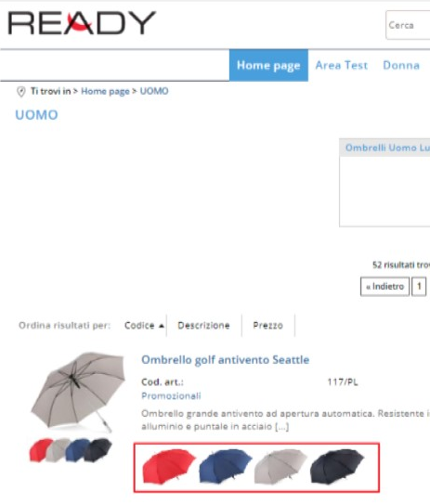Sort results by Codice
The image size is (430, 504).
tap(139, 325)
